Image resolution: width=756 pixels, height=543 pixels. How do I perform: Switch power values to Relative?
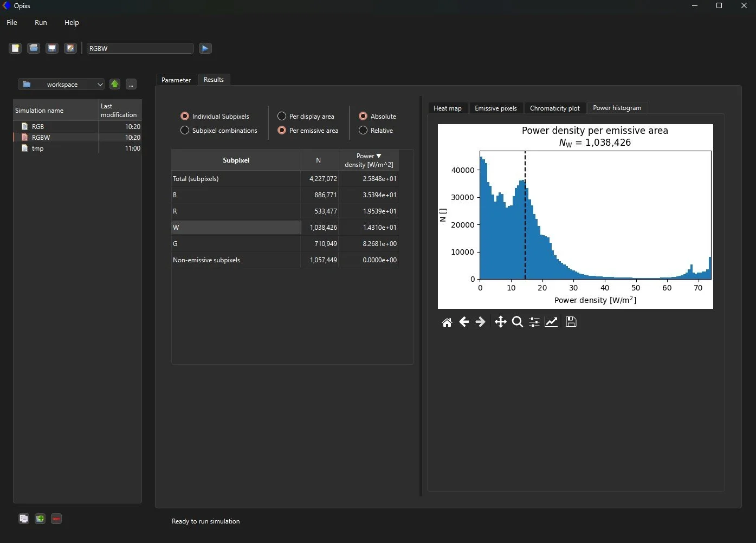click(x=363, y=130)
